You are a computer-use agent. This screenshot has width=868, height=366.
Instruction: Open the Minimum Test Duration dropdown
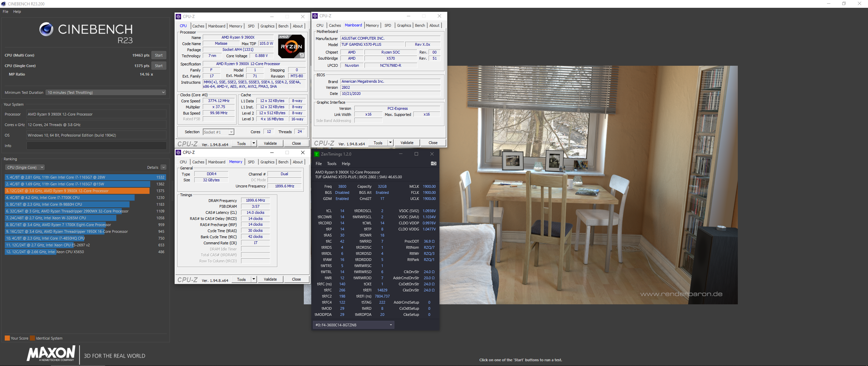click(106, 93)
